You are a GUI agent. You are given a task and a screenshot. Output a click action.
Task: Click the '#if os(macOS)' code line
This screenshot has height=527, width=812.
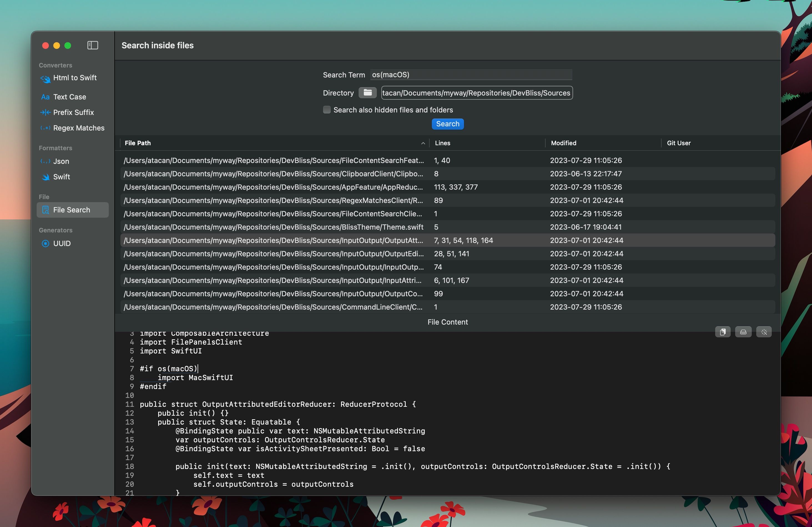click(168, 369)
